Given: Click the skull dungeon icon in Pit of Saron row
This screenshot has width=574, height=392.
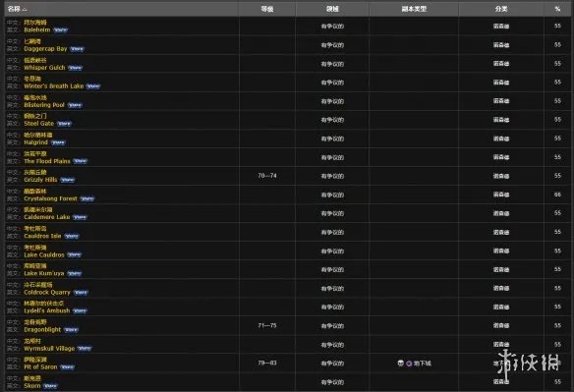Looking at the screenshot, I should click(400, 364).
